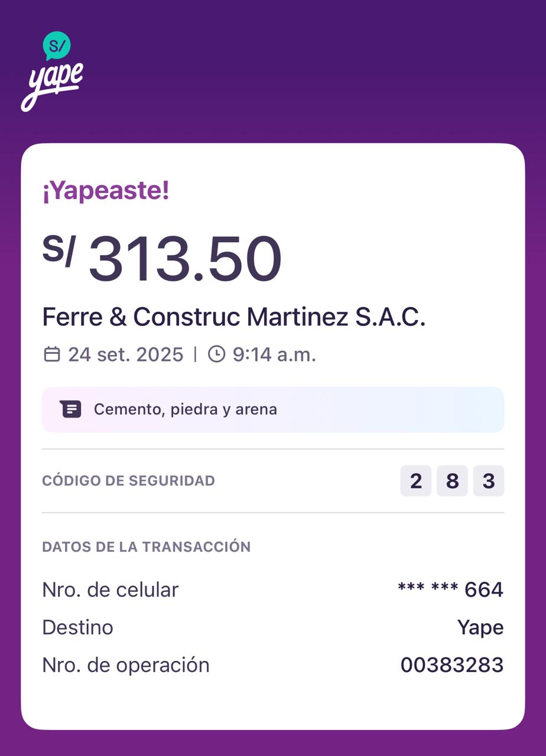Select operation number 00383283
This screenshot has width=546, height=756.
(x=452, y=665)
